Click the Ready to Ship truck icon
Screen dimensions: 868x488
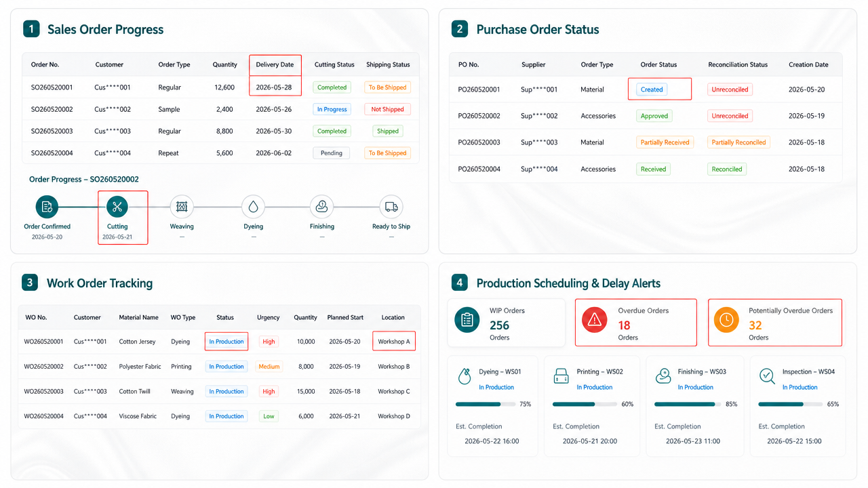391,207
